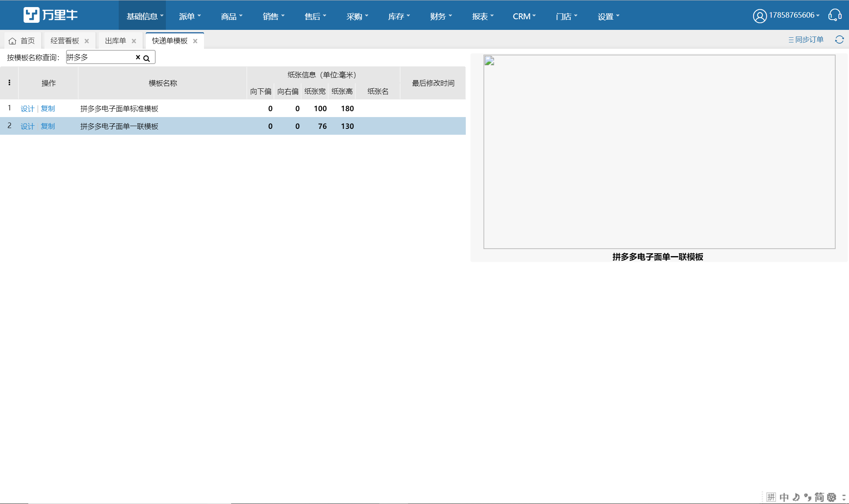The image size is (849, 504).
Task: Open the CRM menu
Action: [x=524, y=16]
